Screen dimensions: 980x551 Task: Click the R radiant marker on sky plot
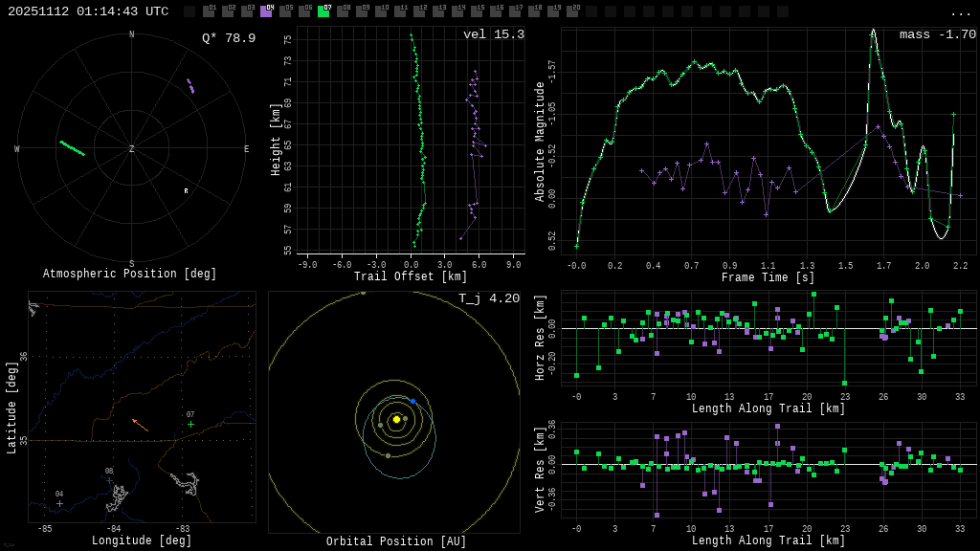pos(187,191)
